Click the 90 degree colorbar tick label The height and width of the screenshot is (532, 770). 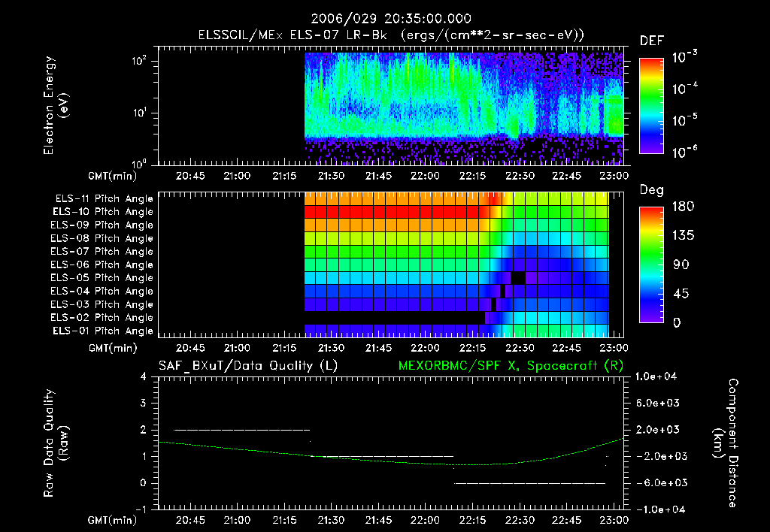pos(681,264)
